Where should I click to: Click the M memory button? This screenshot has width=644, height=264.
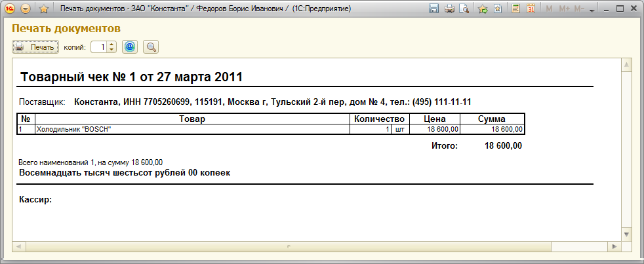549,9
